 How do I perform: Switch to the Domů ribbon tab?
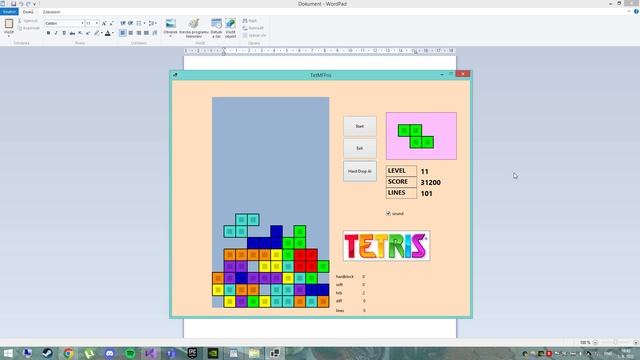click(x=28, y=12)
